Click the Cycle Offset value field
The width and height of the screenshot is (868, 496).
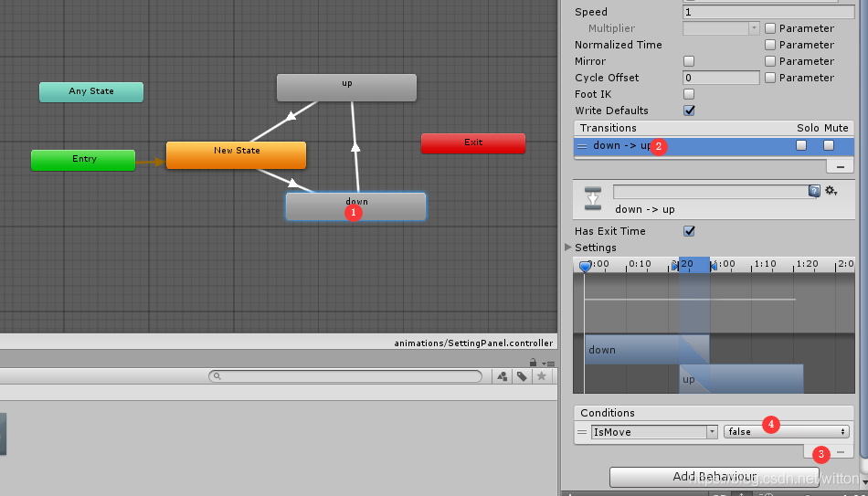click(x=721, y=78)
